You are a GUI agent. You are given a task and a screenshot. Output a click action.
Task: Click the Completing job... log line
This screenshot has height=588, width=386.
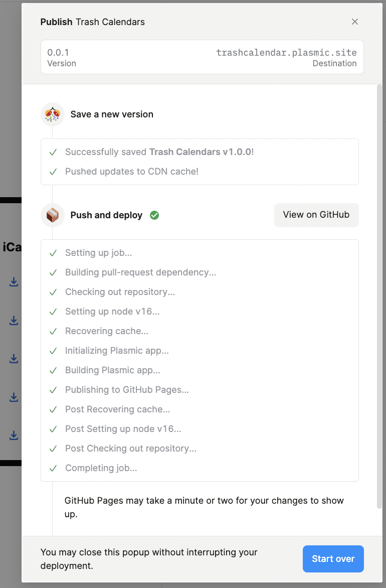[x=101, y=468]
